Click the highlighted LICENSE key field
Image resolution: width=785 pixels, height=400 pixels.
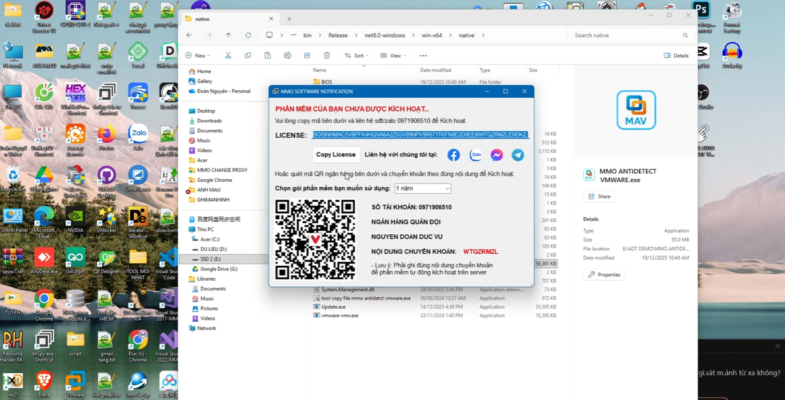coord(420,135)
